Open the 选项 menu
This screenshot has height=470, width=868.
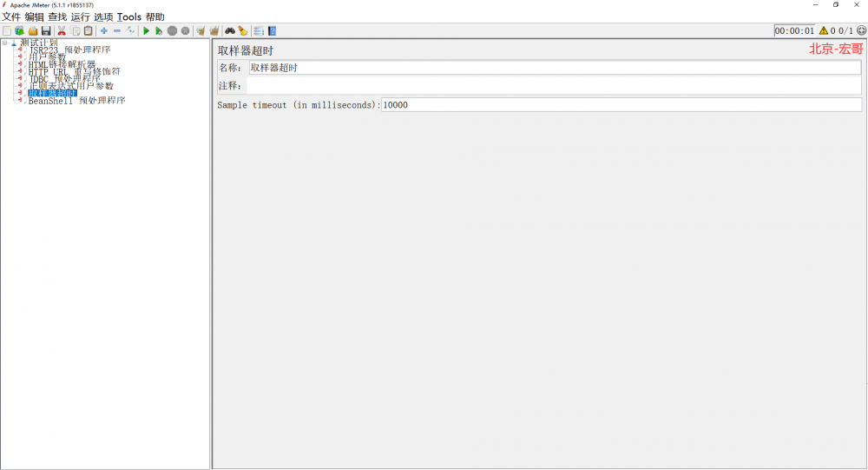click(103, 17)
